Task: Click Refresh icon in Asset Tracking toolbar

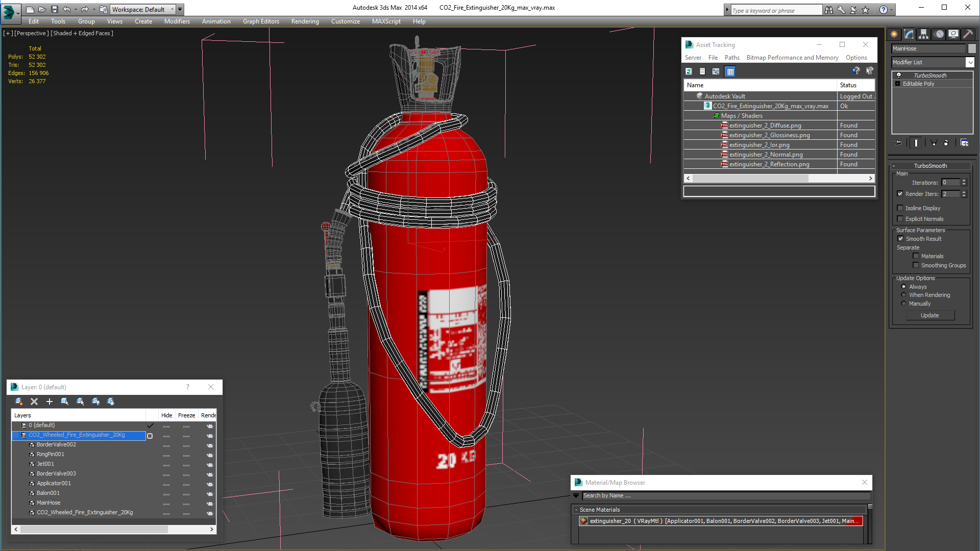Action: pos(689,71)
